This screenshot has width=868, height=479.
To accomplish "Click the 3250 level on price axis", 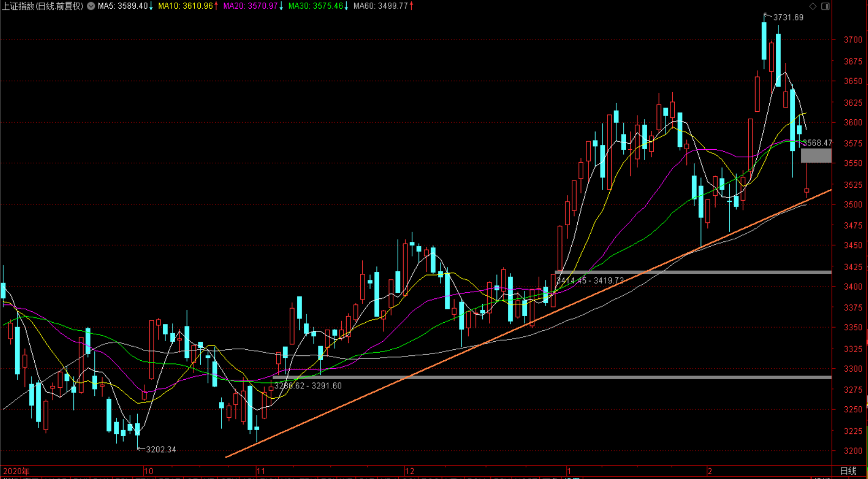I will pos(853,410).
